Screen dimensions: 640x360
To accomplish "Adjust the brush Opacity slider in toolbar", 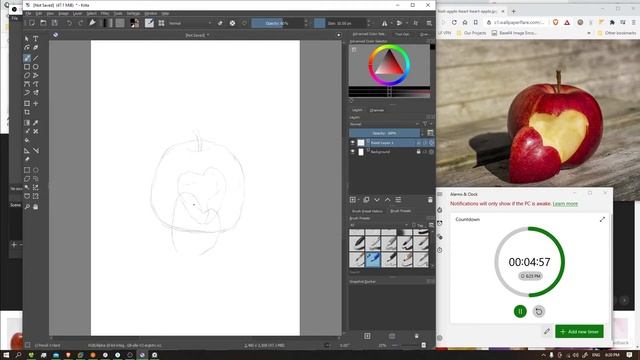I will tap(278, 23).
